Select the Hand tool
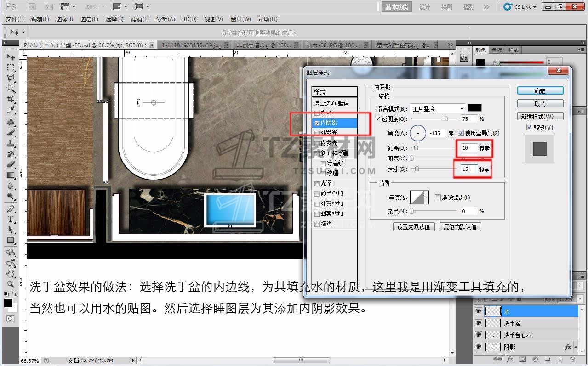588x366 pixels. (10, 274)
